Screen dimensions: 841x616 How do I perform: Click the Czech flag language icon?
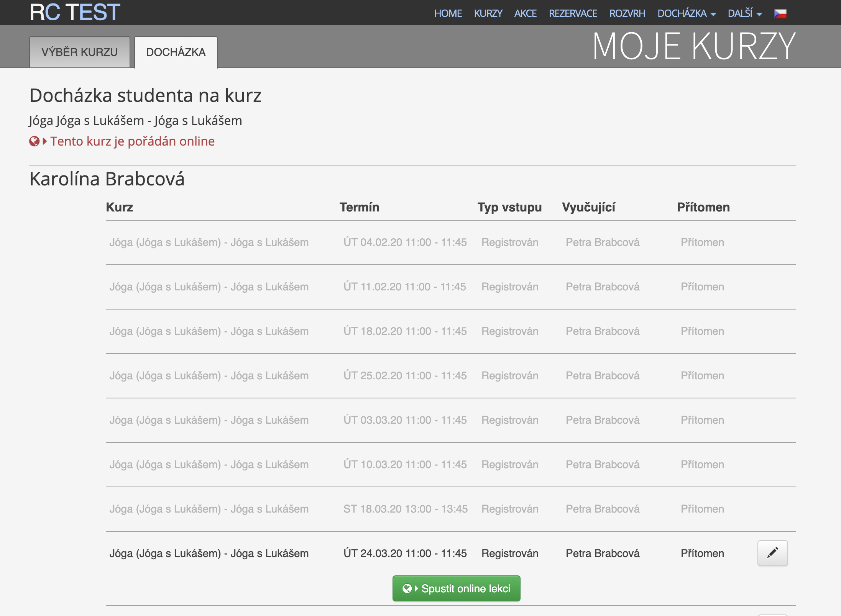(780, 13)
